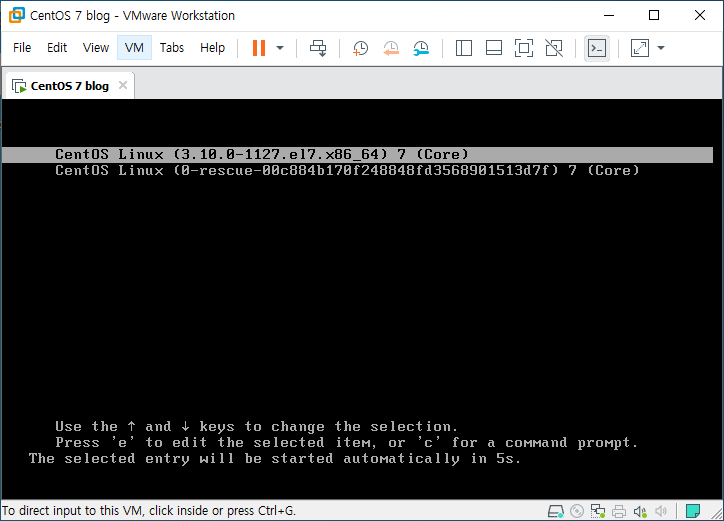Image resolution: width=724 pixels, height=521 pixels.
Task: Click the VMware Workstation title bar icon
Action: (x=17, y=15)
